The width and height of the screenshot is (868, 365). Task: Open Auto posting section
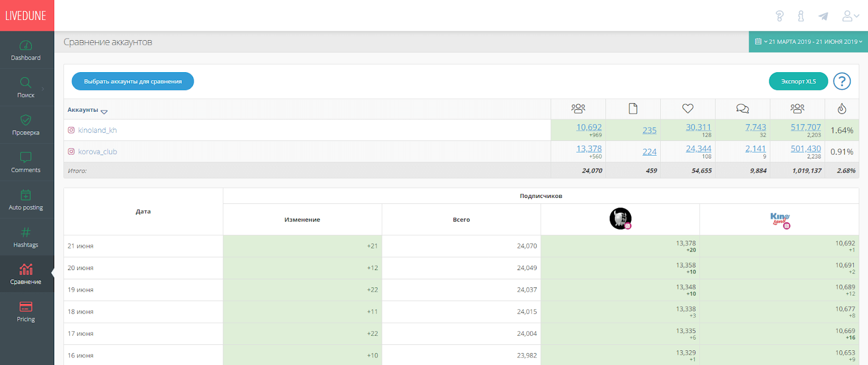26,200
